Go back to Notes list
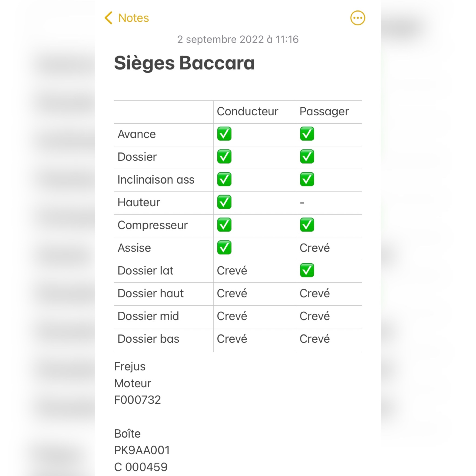 133,18
